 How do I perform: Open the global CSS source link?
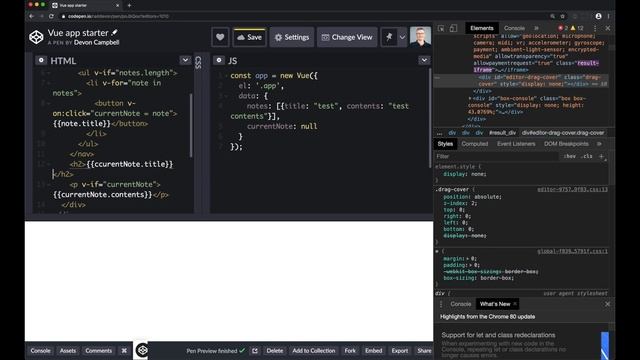(x=572, y=251)
